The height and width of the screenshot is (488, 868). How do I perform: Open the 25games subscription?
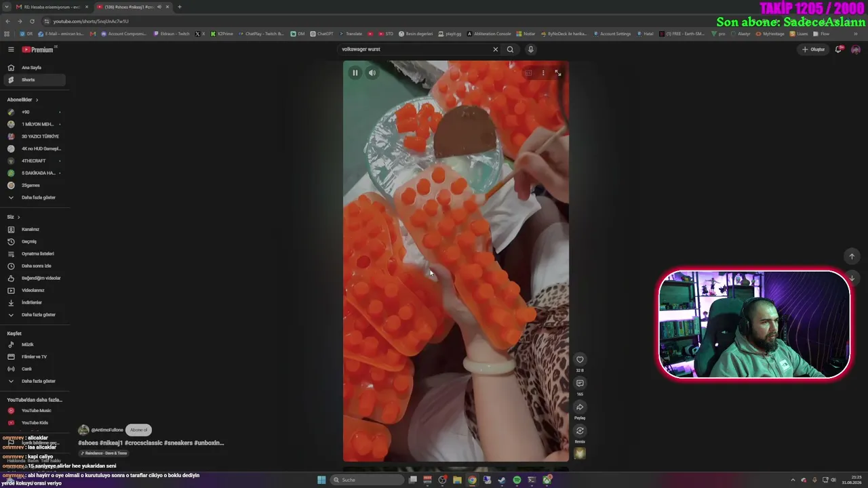pyautogui.click(x=34, y=185)
